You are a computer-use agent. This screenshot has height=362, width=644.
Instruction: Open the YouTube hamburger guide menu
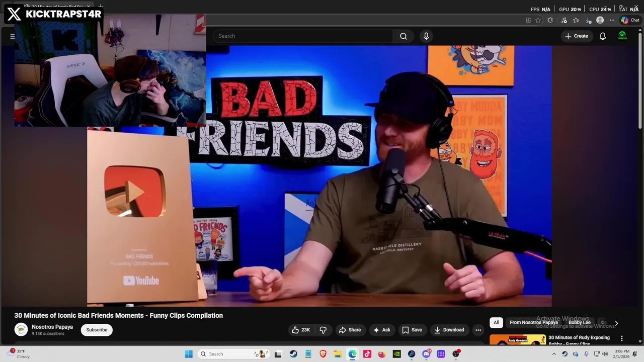[13, 36]
